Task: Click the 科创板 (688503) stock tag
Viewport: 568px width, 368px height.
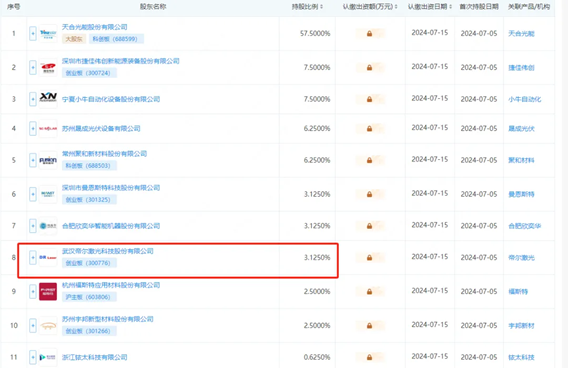Action: click(89, 166)
